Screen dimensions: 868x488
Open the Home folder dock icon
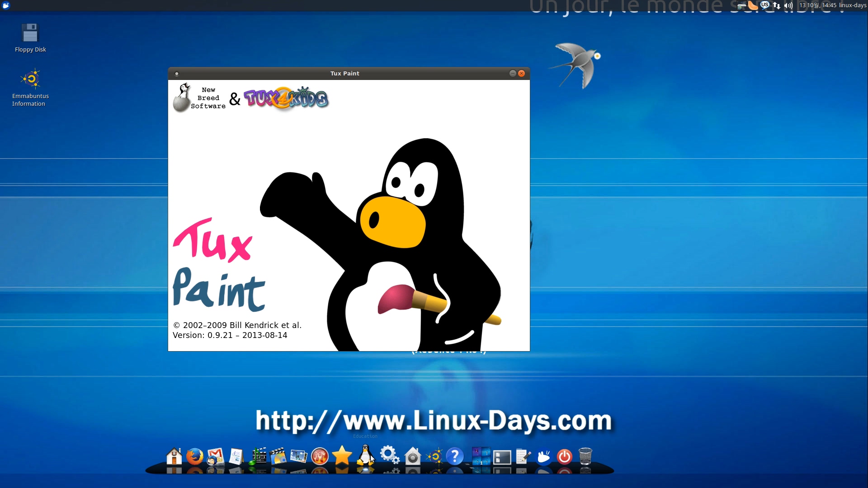coord(174,456)
